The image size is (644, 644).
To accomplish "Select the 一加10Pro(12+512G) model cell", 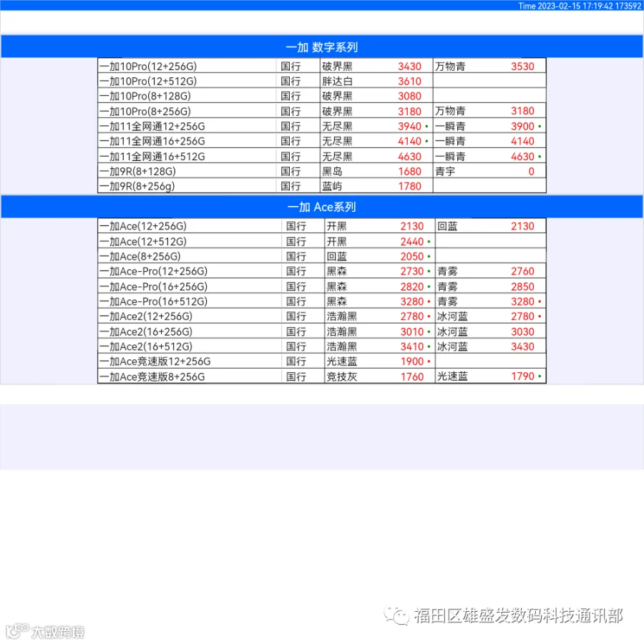I will coord(187,81).
